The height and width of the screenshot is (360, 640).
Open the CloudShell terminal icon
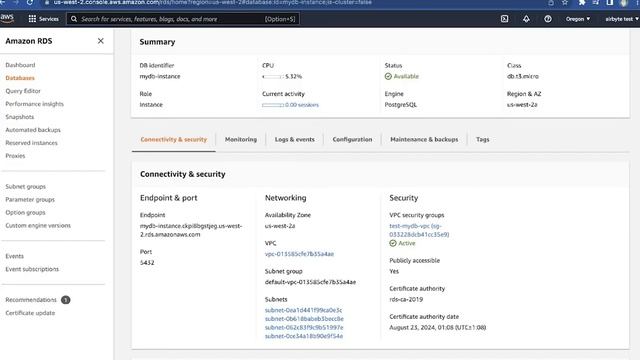(504, 19)
